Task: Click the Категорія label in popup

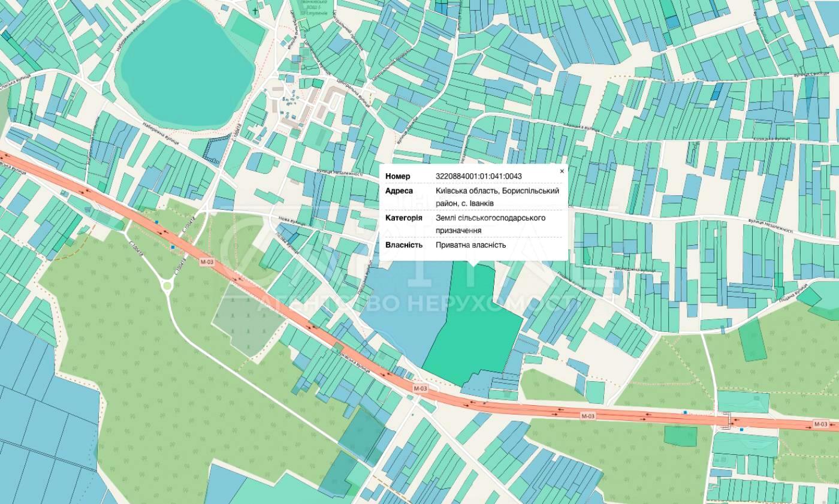Action: 403,218
